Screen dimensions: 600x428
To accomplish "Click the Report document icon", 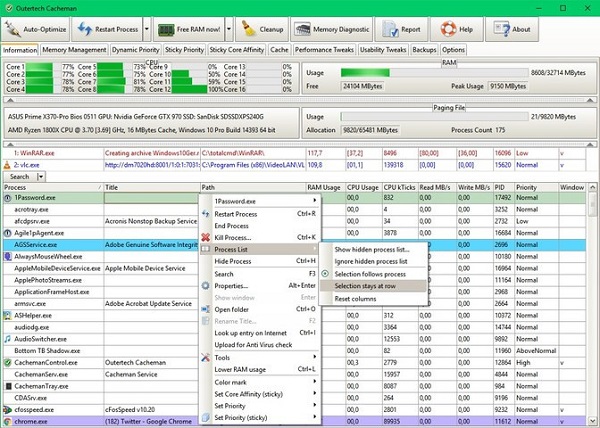I will pyautogui.click(x=390, y=29).
